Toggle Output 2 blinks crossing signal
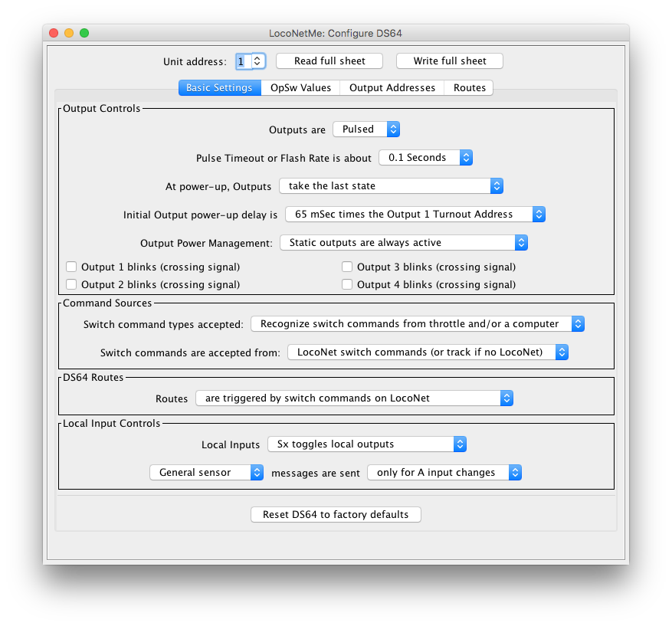 (x=71, y=284)
